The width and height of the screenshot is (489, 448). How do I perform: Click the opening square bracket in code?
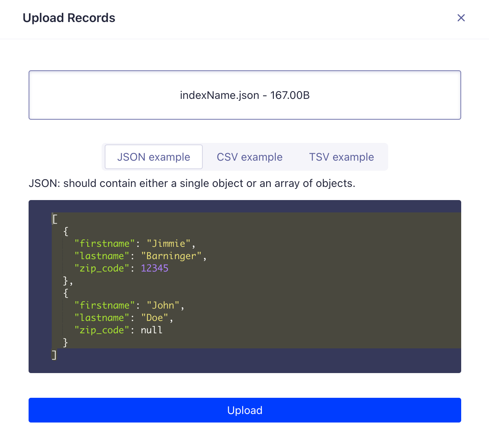pyautogui.click(x=55, y=219)
